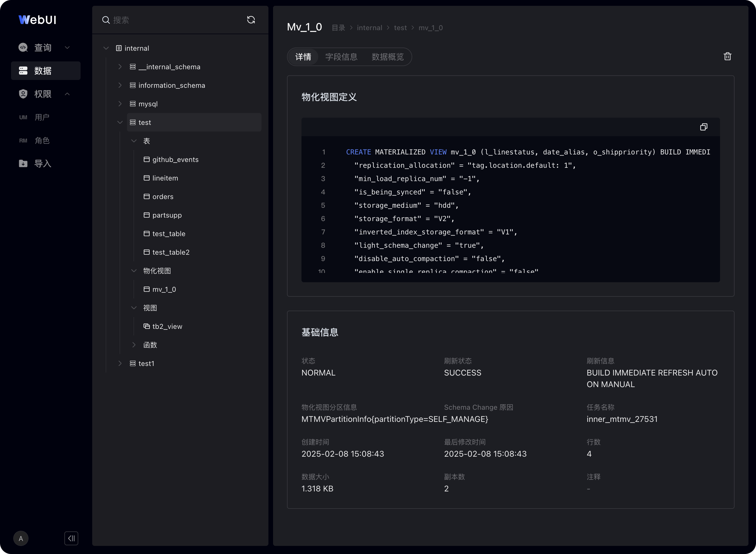Copy the materialized view definition

point(704,127)
